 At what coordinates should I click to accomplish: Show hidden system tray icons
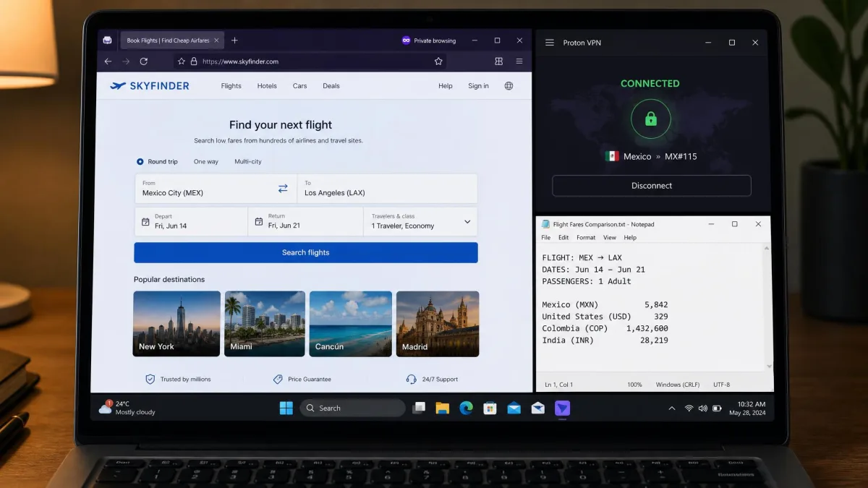pyautogui.click(x=671, y=408)
